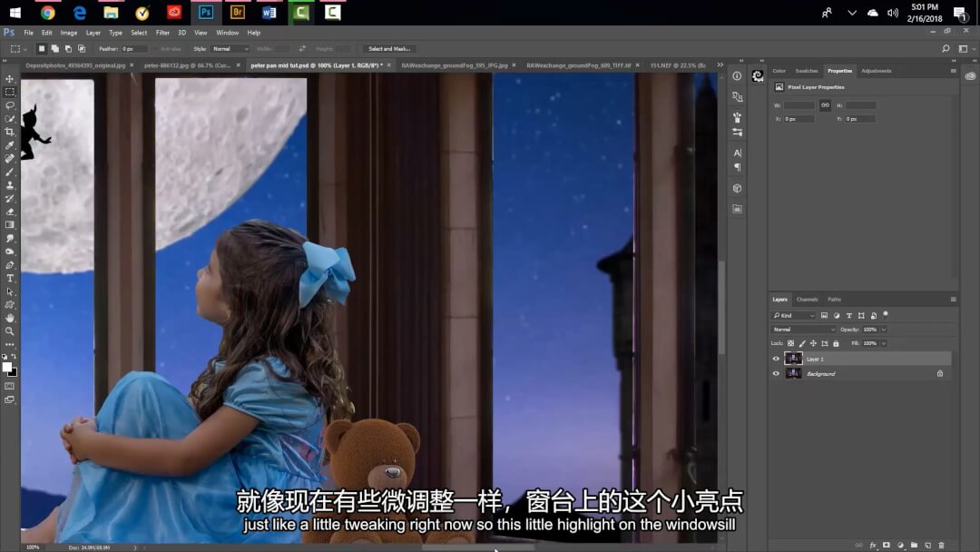Expand the Fill slider dropdown arrow
This screenshot has height=552, width=980.
pos(884,343)
